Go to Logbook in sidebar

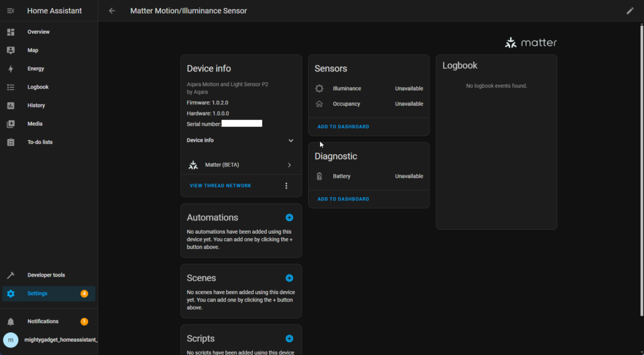click(x=38, y=87)
